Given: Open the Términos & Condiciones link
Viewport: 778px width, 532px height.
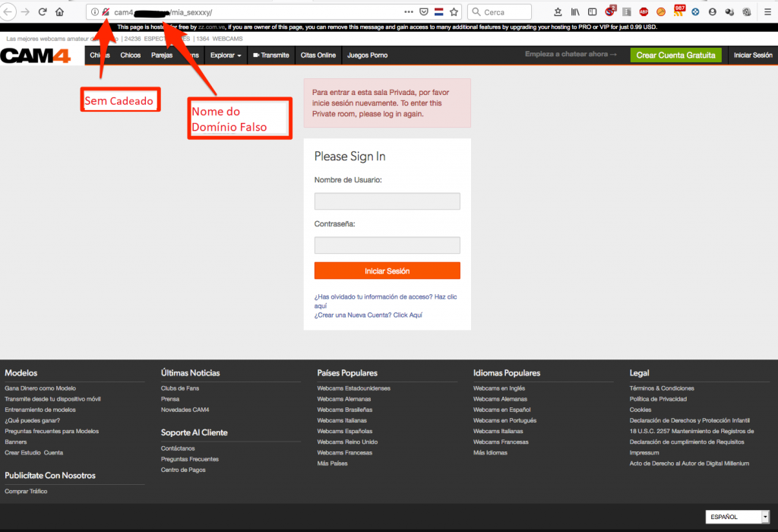Looking at the screenshot, I should [661, 388].
